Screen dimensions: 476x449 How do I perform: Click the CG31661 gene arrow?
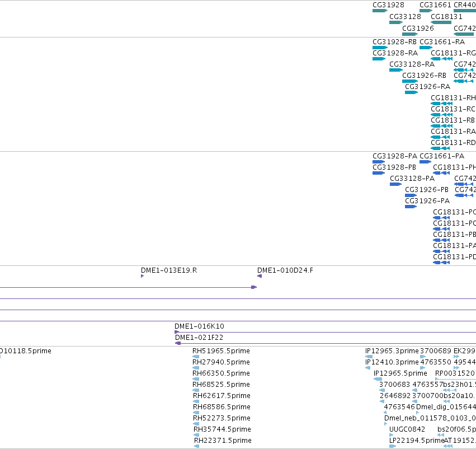coord(426,11)
